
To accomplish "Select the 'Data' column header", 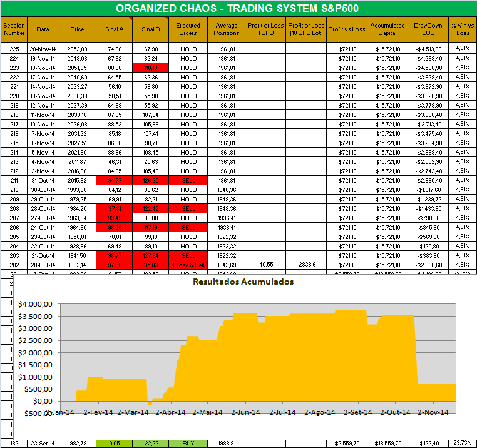I will [x=43, y=29].
